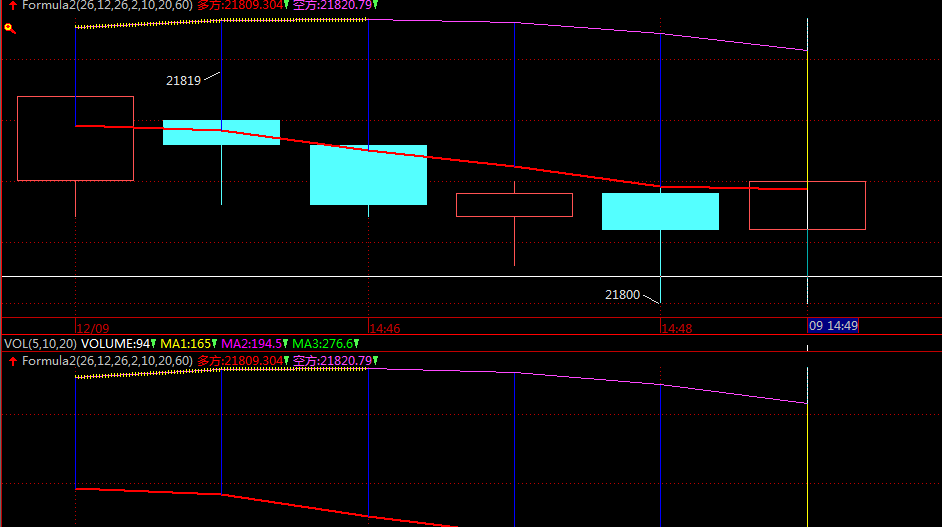The height and width of the screenshot is (527, 942).
Task: Select the small hollow red candle between 14:46 and 14:48
Action: [514, 205]
